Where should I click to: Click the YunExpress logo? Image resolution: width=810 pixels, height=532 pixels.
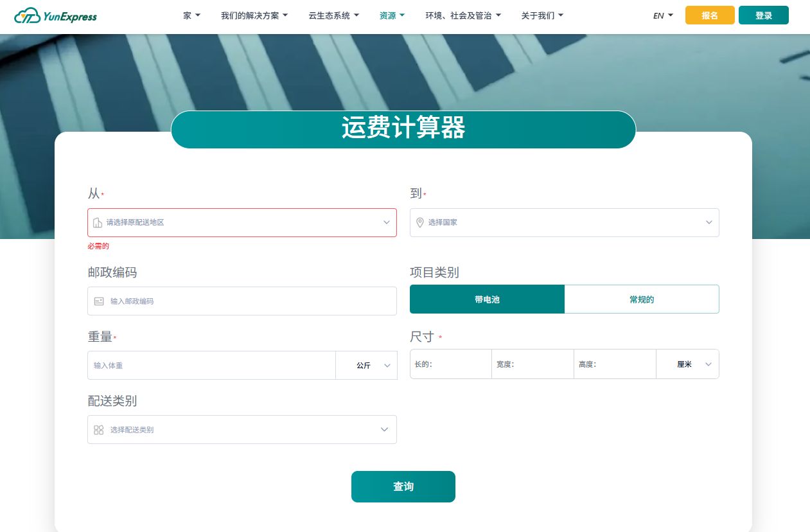pyautogui.click(x=55, y=15)
